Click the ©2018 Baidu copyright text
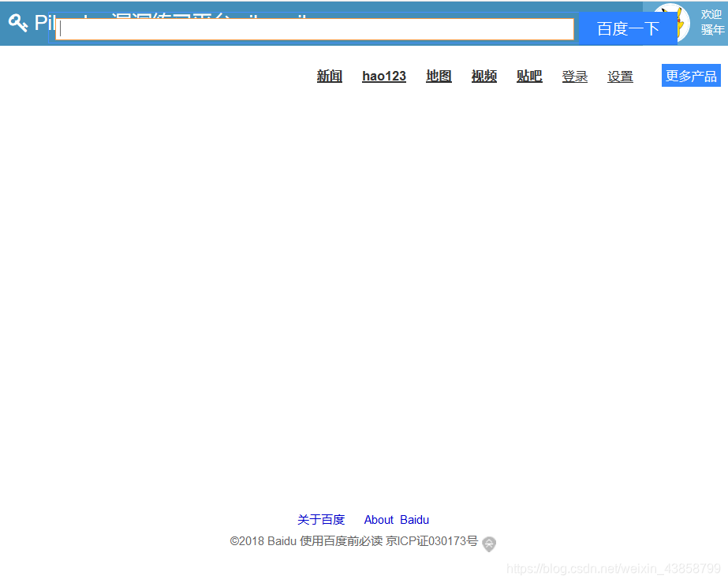Screen dimensions: 728x583 point(263,541)
